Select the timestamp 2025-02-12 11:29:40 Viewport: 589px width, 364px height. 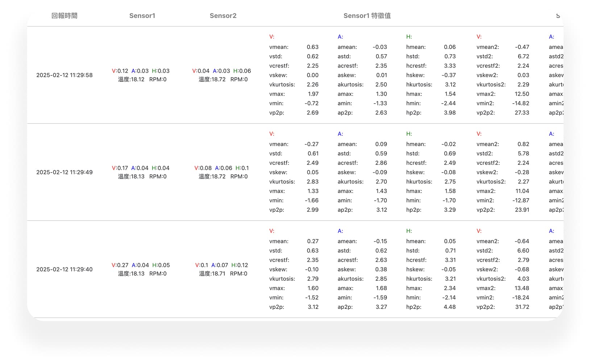click(64, 269)
